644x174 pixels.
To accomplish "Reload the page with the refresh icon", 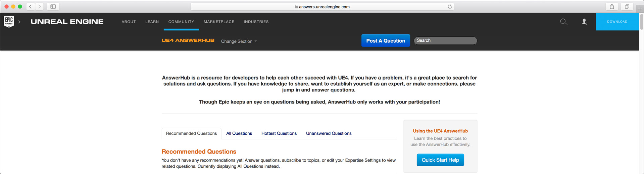I will (x=450, y=7).
